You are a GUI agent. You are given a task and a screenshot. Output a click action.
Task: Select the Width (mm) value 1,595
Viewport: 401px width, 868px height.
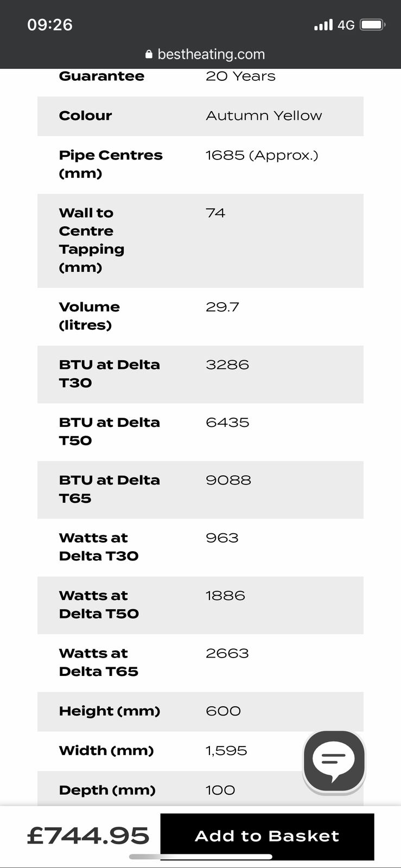(x=226, y=751)
